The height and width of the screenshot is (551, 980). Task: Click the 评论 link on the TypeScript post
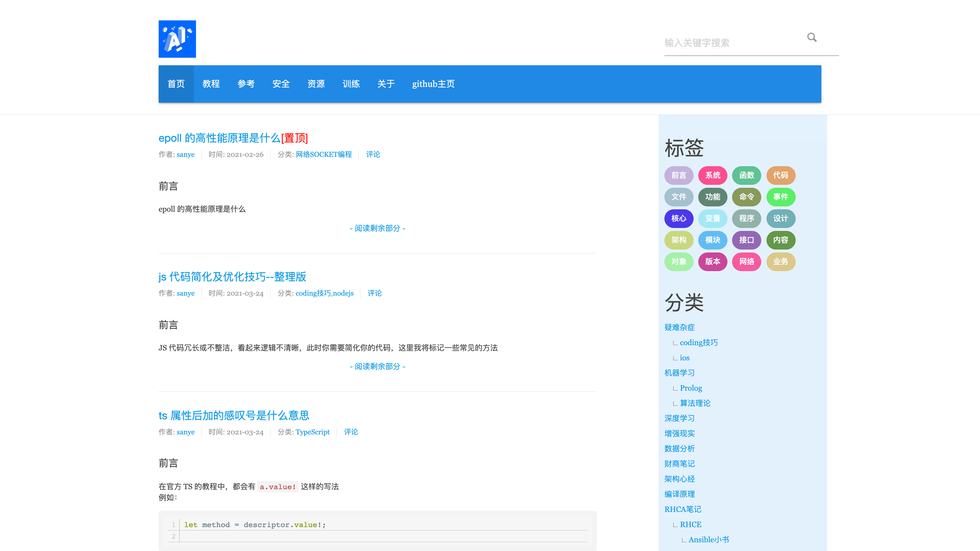(x=350, y=432)
